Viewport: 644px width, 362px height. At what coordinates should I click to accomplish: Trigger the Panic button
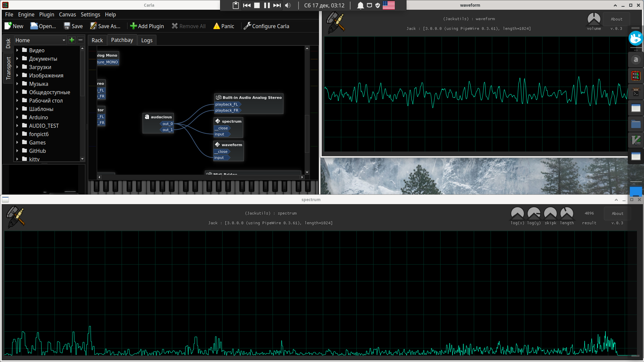pyautogui.click(x=224, y=26)
